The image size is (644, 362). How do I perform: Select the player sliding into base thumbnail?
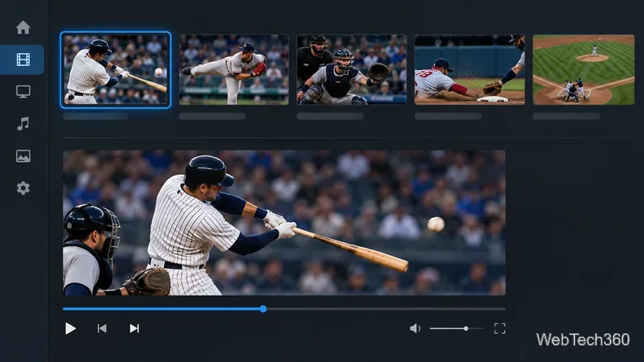[x=469, y=69]
